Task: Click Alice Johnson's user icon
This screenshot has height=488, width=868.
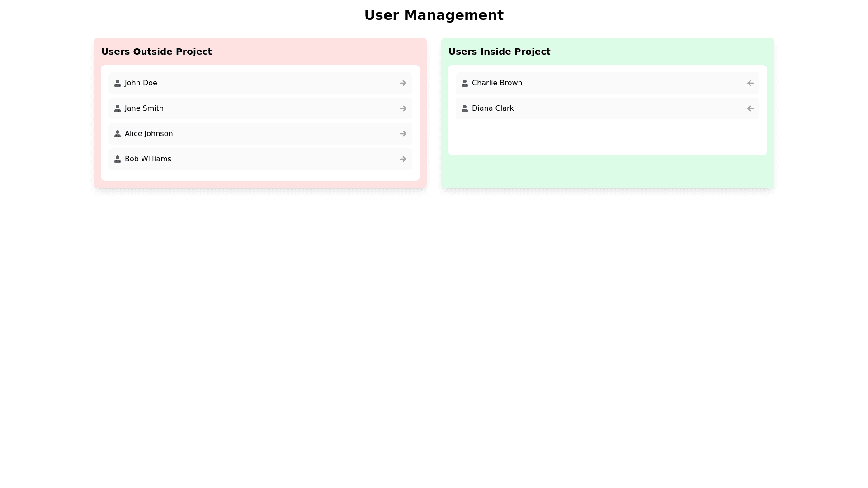Action: 117,134
